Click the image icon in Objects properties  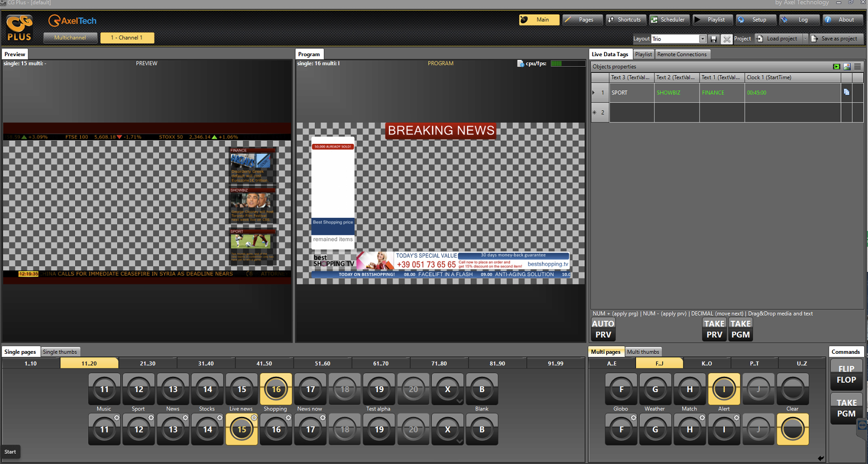(847, 67)
